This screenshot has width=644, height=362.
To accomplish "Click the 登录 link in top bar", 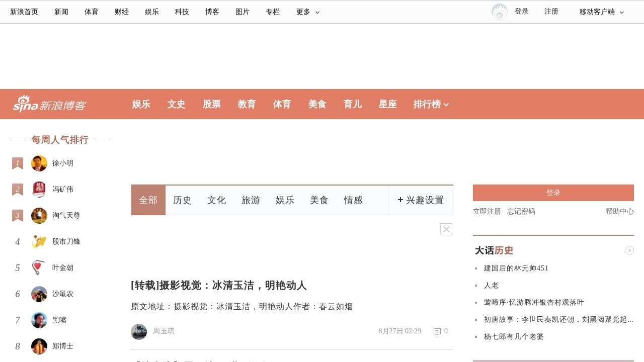I will 522,12.
